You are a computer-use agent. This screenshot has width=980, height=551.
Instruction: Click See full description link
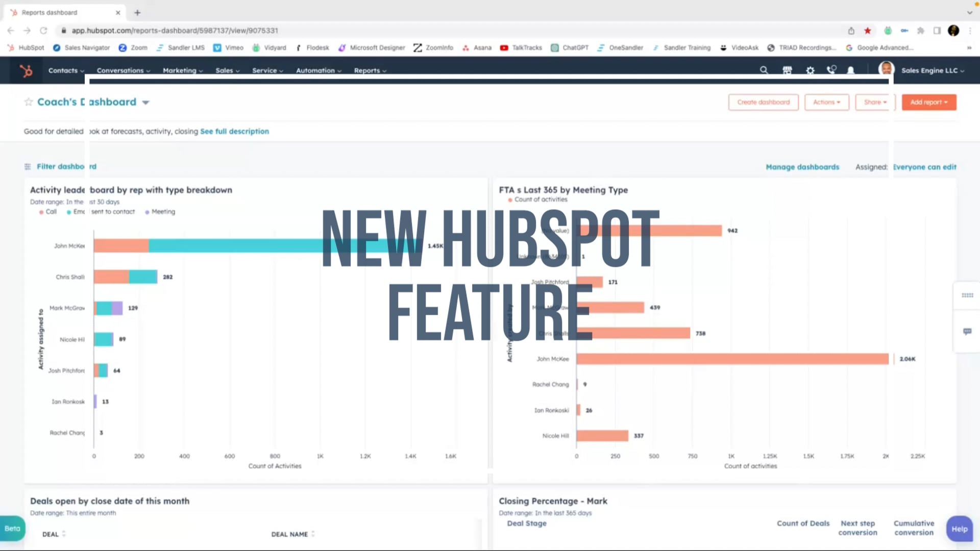[234, 131]
